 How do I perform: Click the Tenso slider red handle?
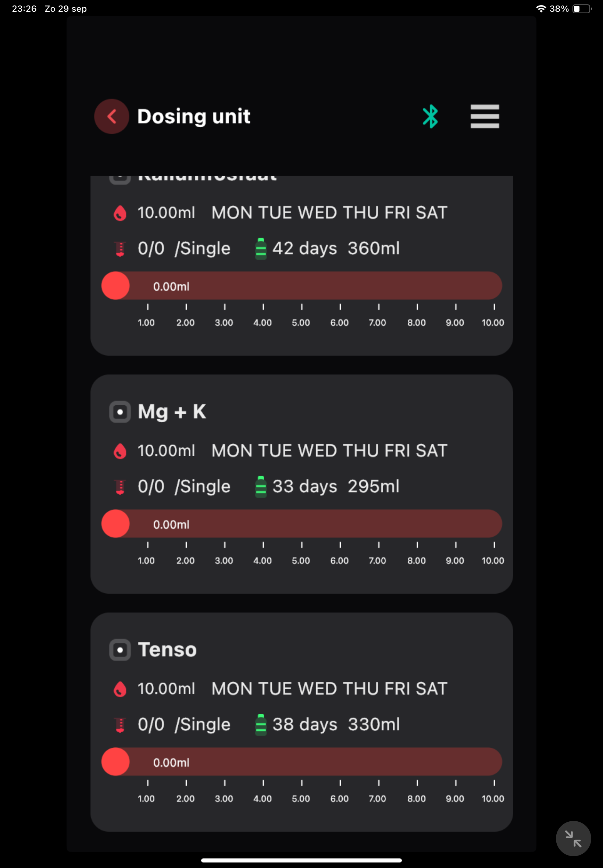click(x=115, y=761)
